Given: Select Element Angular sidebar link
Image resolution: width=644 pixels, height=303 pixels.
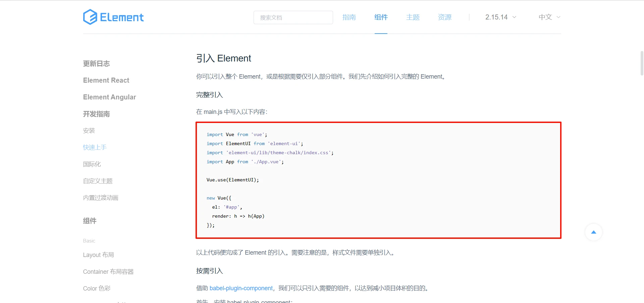Looking at the screenshot, I should tap(109, 97).
